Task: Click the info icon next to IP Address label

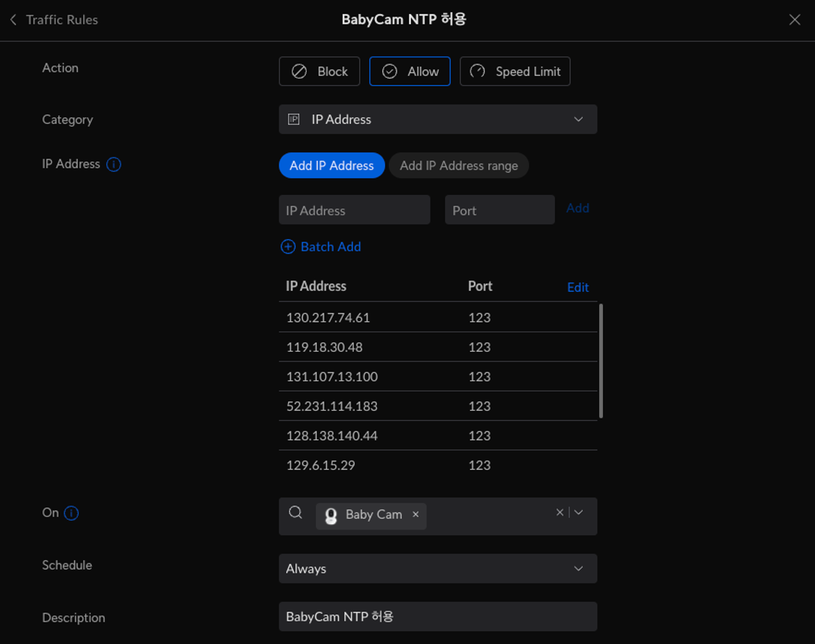Action: click(113, 165)
